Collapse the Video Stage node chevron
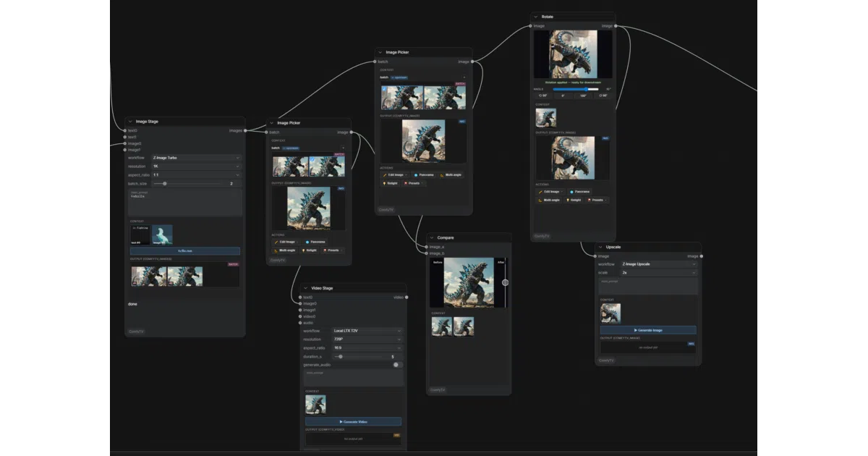The image size is (868, 456). 306,288
